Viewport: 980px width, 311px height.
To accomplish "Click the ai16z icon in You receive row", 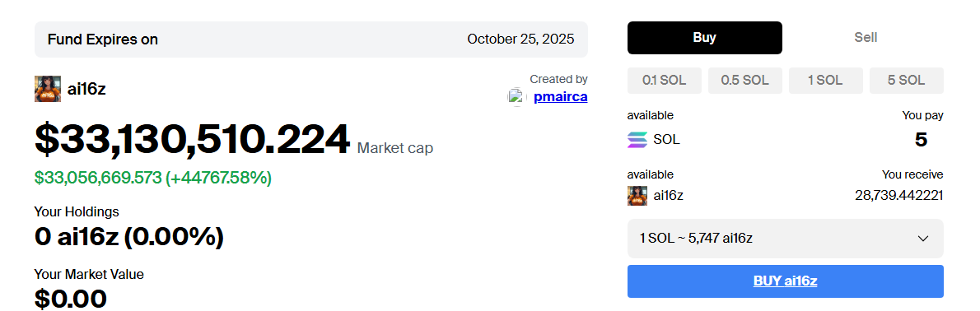I will tap(637, 196).
